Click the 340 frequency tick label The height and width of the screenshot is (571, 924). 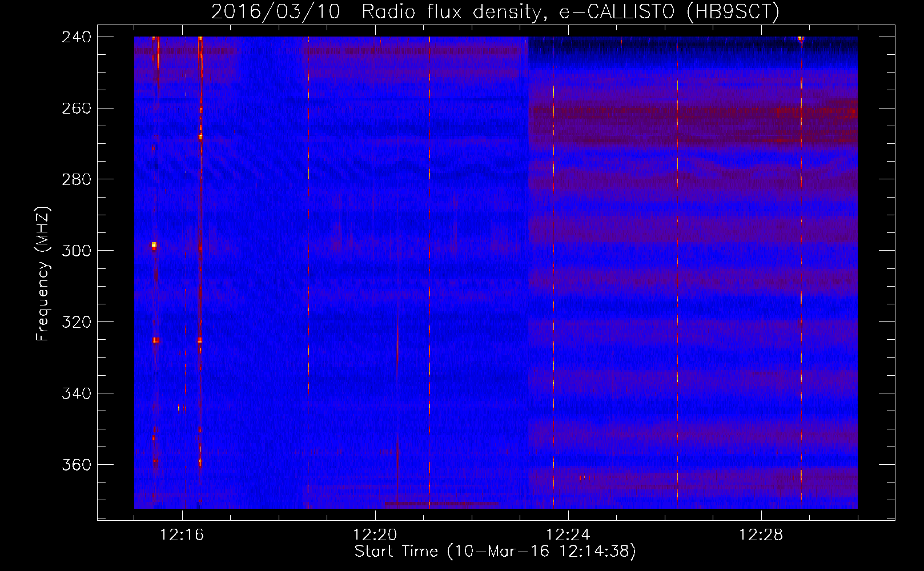click(x=77, y=394)
